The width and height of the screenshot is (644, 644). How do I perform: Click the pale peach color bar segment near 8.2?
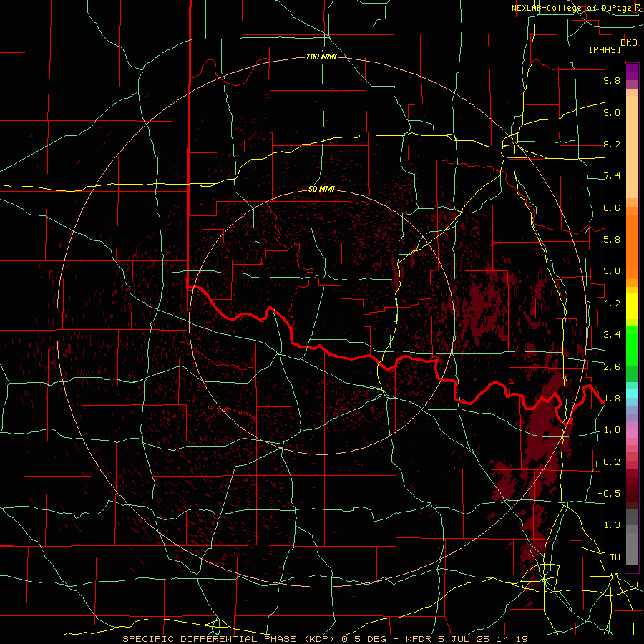pos(632,147)
